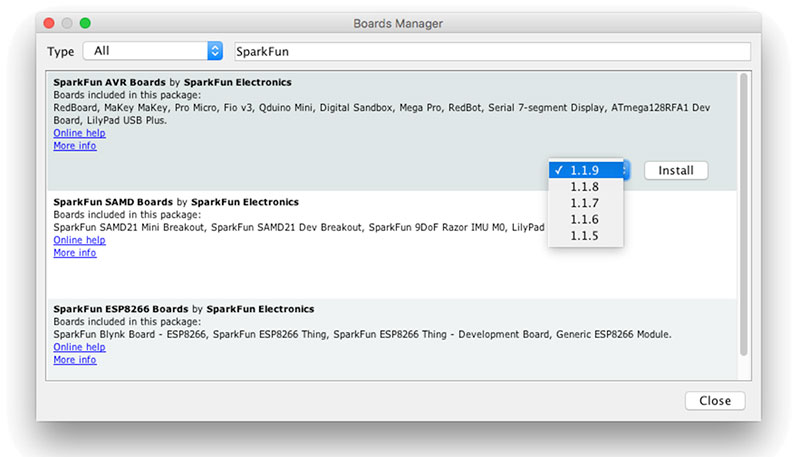This screenshot has width=800, height=457.
Task: Open Online help link for SAMD Boards
Action: click(79, 240)
